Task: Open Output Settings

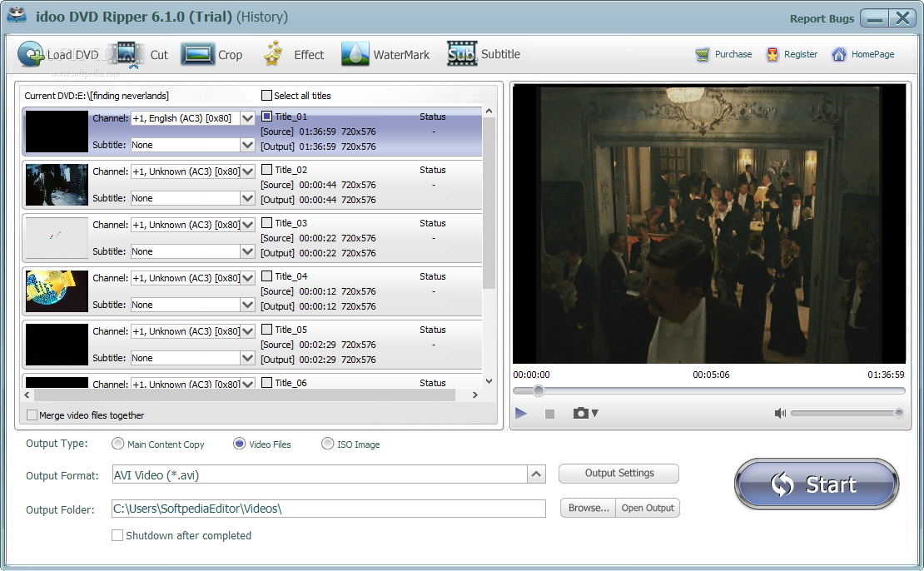Action: click(x=618, y=473)
